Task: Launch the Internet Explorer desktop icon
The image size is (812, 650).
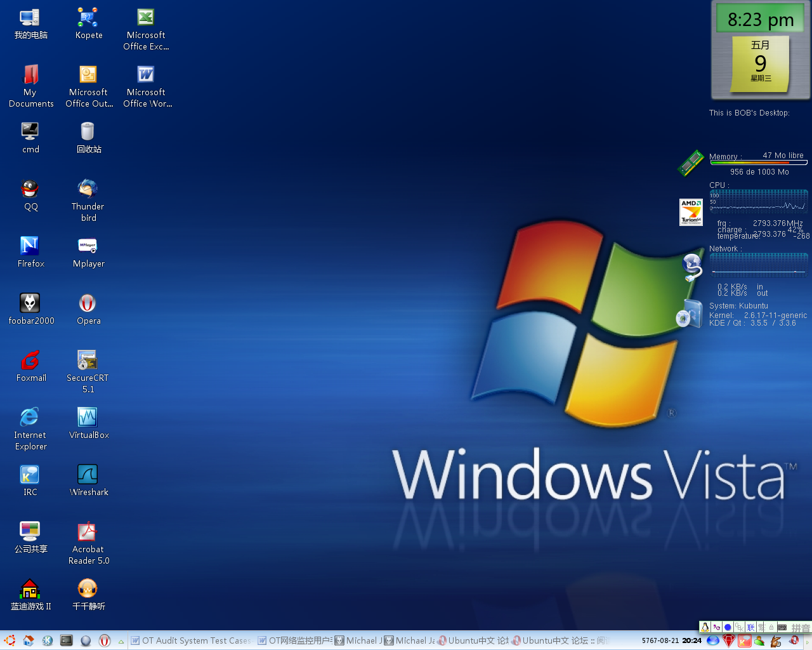Action: coord(30,428)
